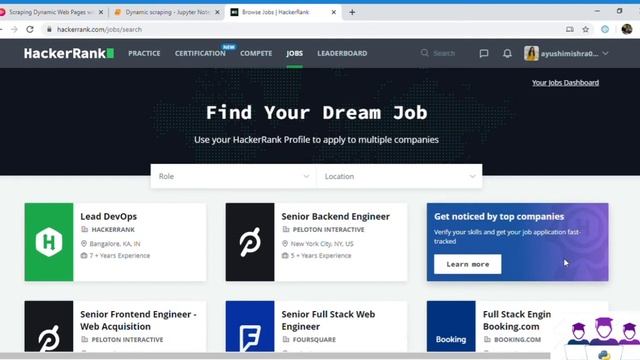The width and height of the screenshot is (640, 360).
Task: Click the BOOKING.COM company name
Action: [518, 340]
